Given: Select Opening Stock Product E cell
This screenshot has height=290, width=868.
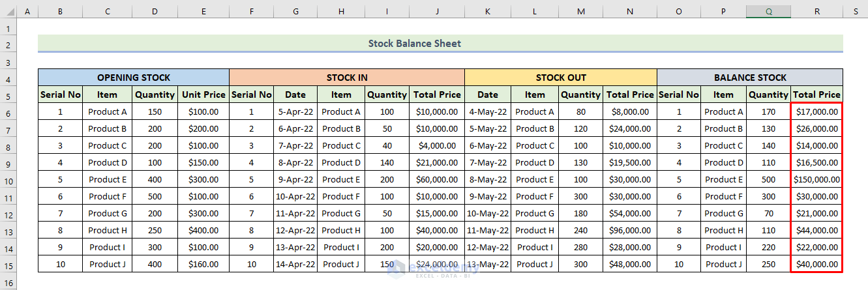Looking at the screenshot, I should [108, 179].
